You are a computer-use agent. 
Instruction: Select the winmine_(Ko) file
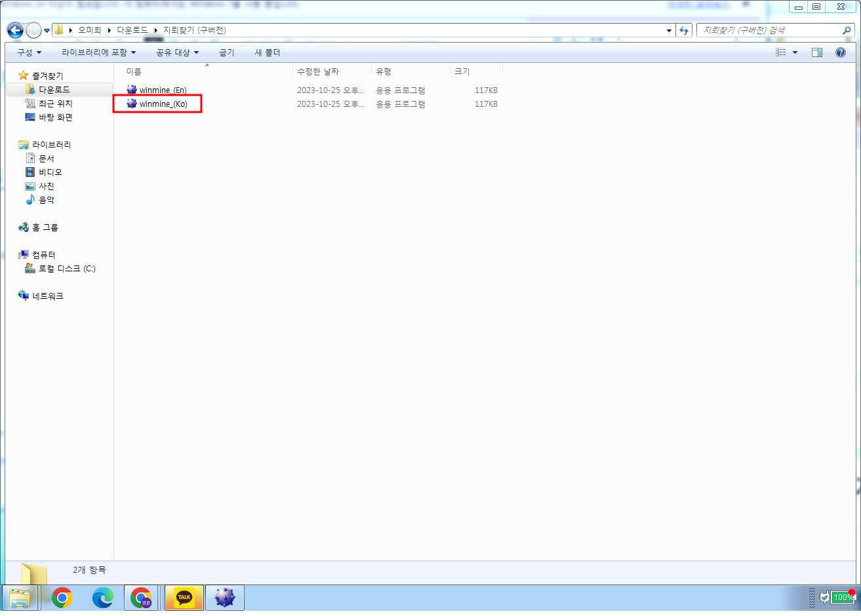[163, 104]
